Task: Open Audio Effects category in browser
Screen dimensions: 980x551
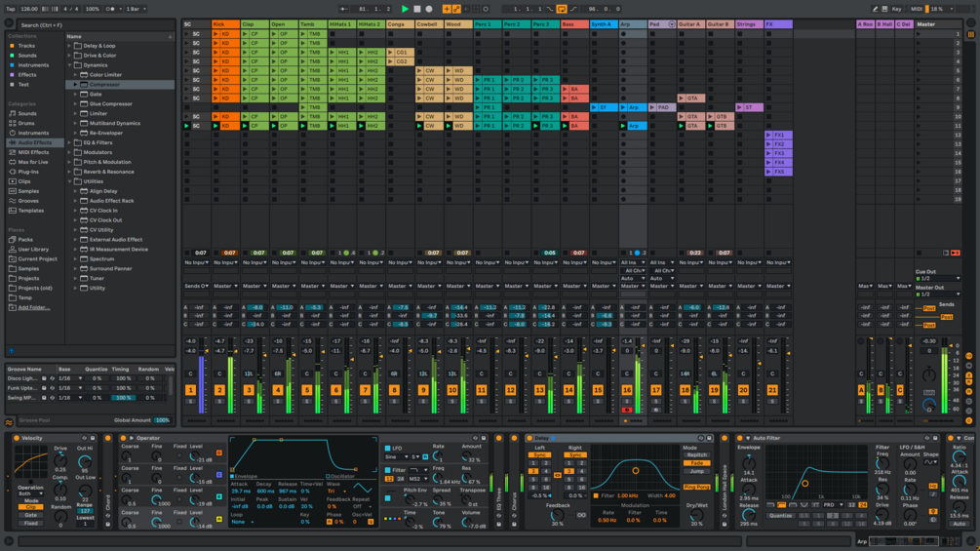Action: [34, 142]
